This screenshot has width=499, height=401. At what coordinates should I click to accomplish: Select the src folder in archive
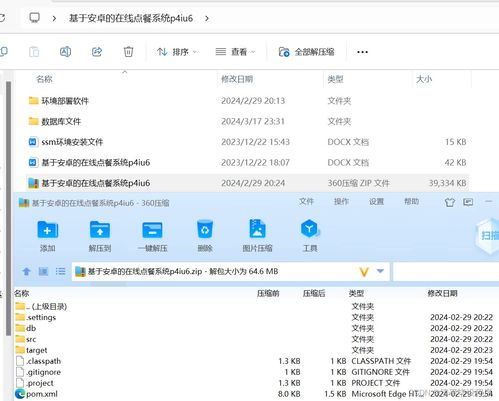click(26, 339)
